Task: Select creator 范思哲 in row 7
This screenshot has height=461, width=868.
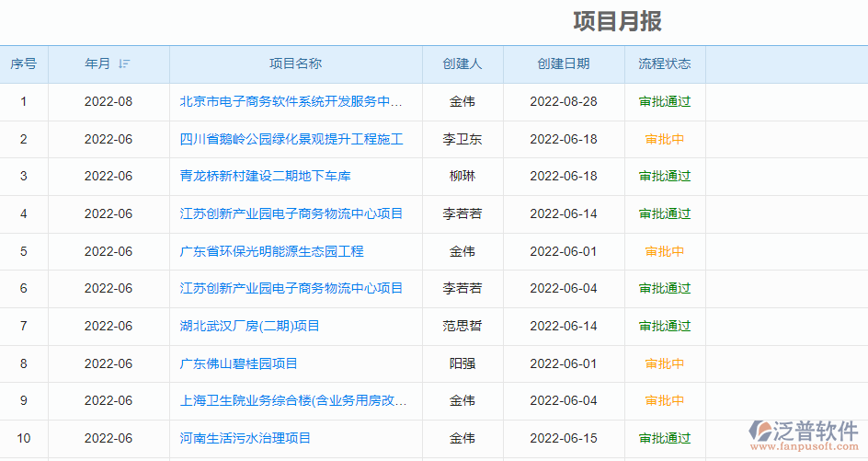Action: click(462, 326)
